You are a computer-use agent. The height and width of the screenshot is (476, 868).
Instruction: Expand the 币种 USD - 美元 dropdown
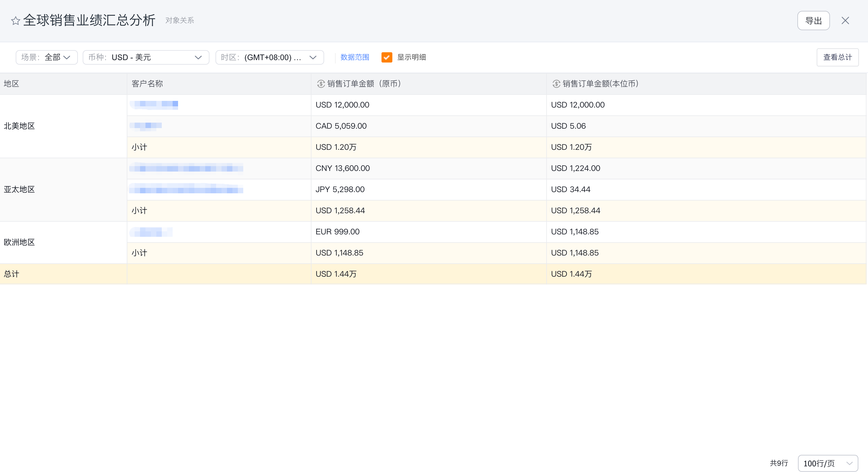tap(145, 57)
